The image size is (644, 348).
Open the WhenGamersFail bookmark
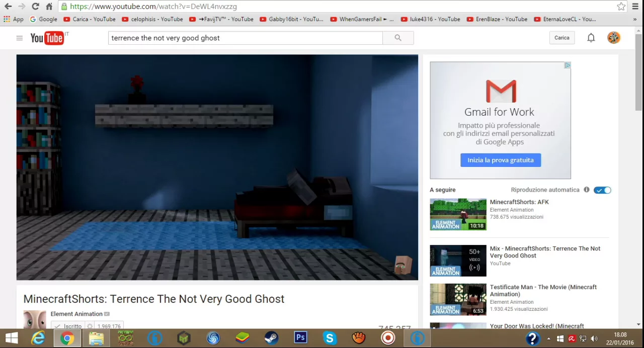click(x=362, y=19)
